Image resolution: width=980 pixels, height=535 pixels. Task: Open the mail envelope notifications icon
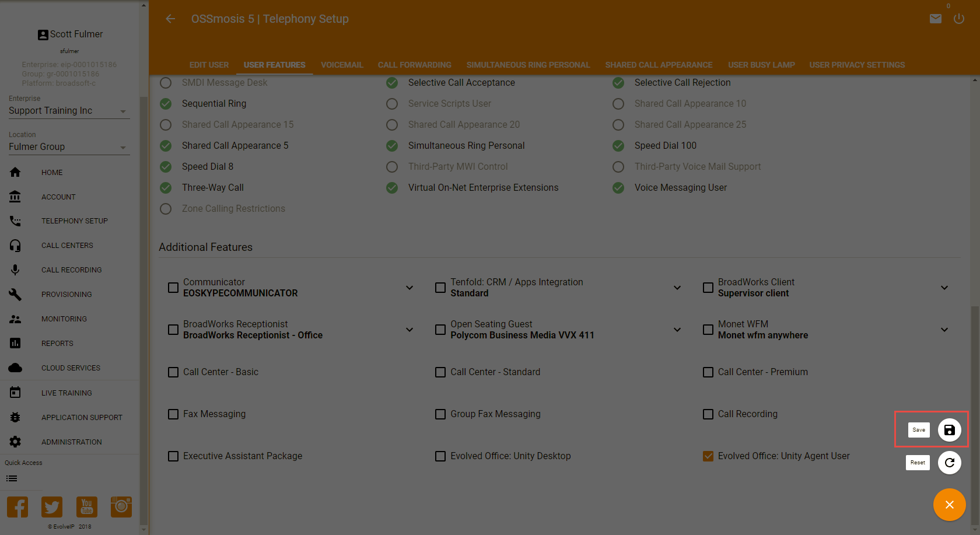click(x=935, y=19)
